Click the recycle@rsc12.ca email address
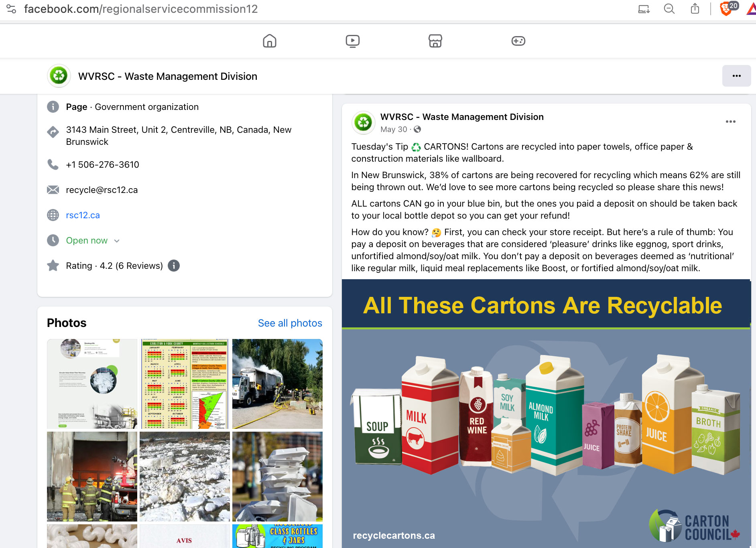 102,190
